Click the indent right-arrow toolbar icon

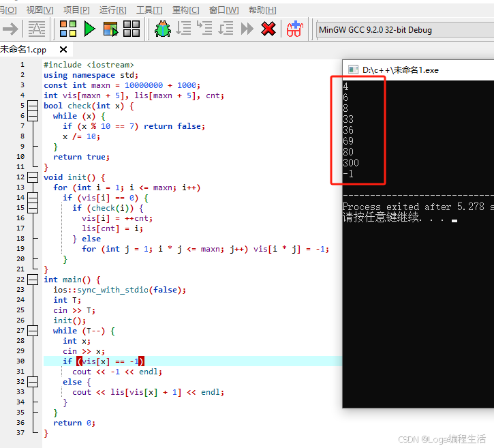[10, 29]
